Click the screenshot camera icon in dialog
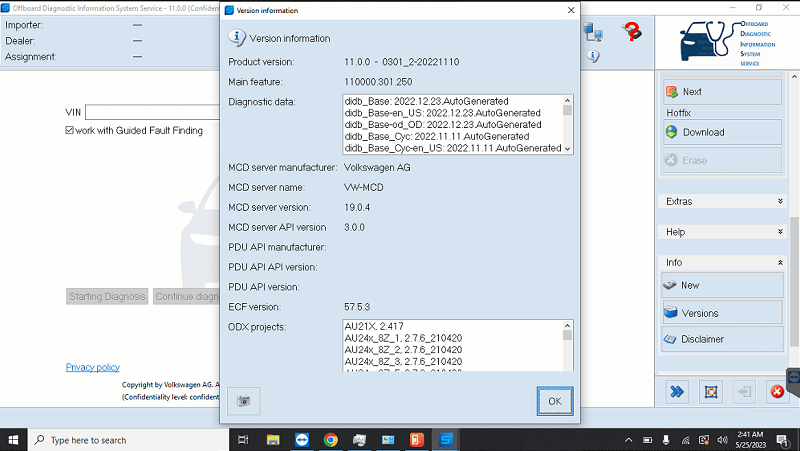The image size is (800, 451). pos(243,401)
